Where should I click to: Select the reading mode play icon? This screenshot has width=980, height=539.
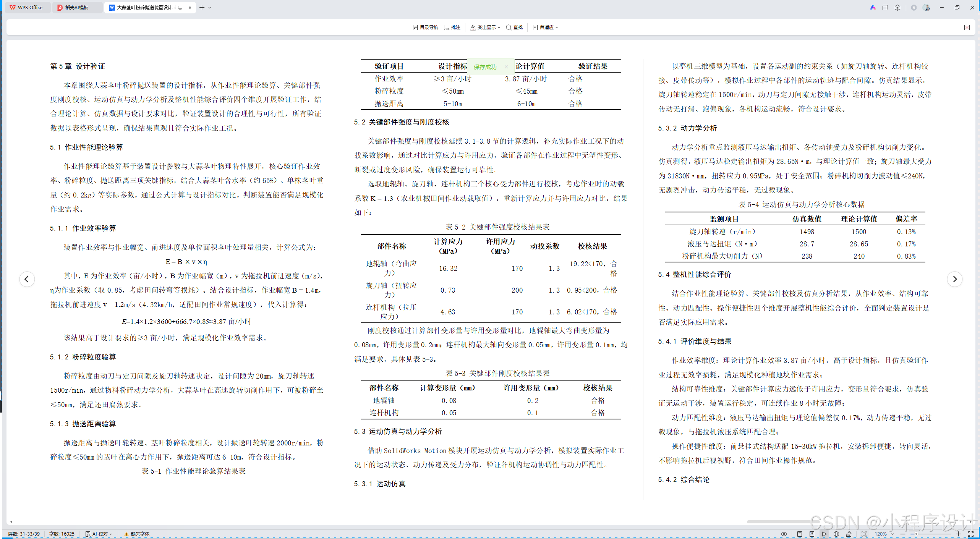pyautogui.click(x=824, y=534)
